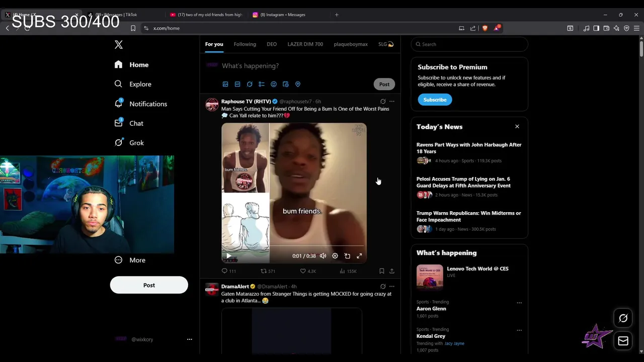Open the plaqueboymax tab
The width and height of the screenshot is (644, 362).
pyautogui.click(x=351, y=44)
